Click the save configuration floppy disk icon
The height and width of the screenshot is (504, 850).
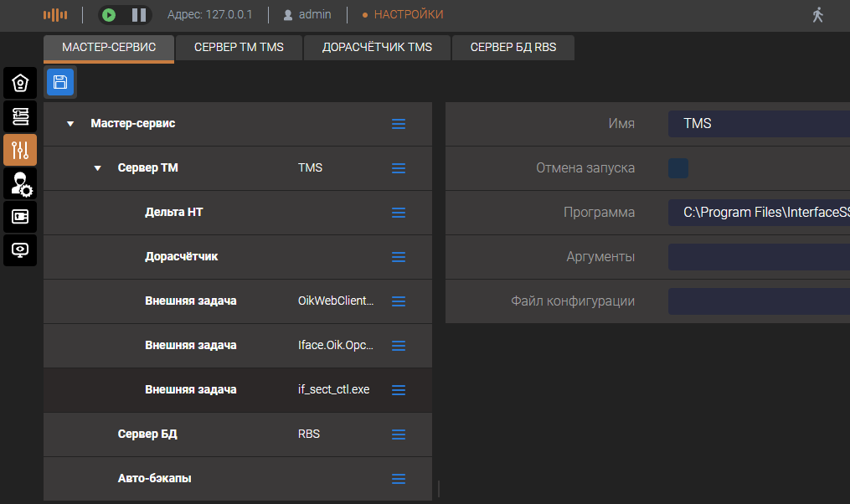[x=60, y=82]
